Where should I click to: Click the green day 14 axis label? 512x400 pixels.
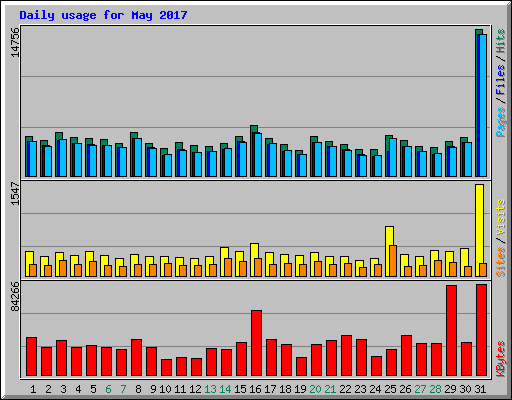pos(225,389)
